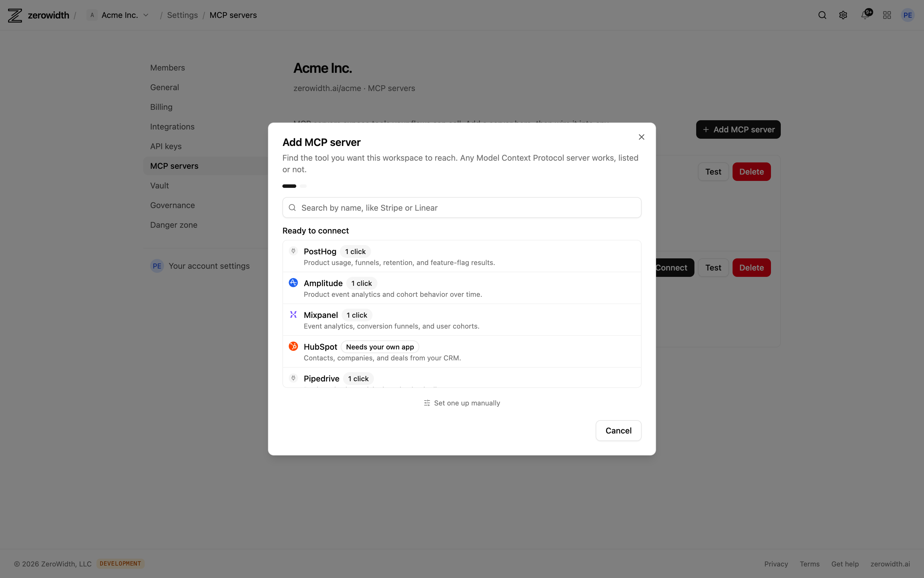This screenshot has height=578, width=924.
Task: Open Members settings section
Action: click(x=167, y=68)
